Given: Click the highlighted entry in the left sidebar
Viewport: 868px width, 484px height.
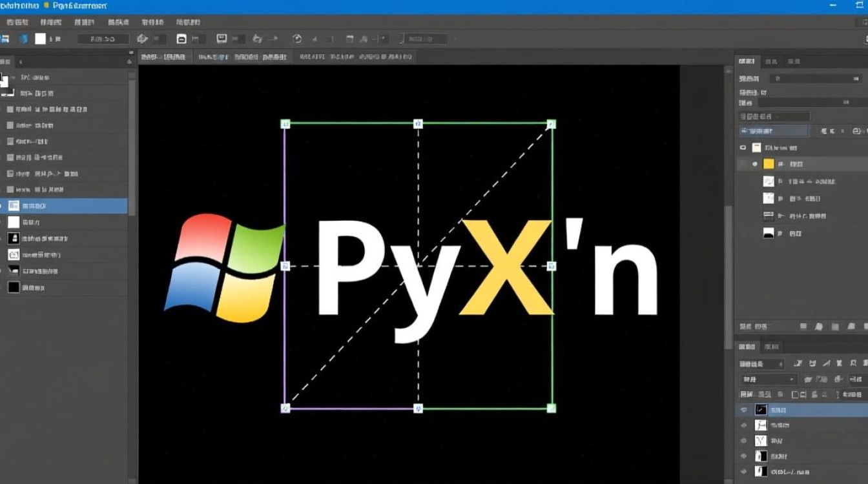Looking at the screenshot, I should (65, 206).
